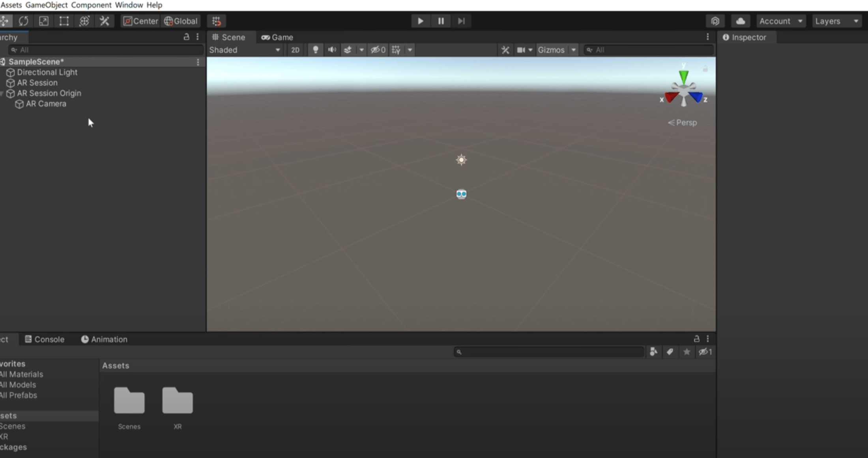
Task: Select the AR Camera gizmo in Scene
Action: [x=461, y=194]
